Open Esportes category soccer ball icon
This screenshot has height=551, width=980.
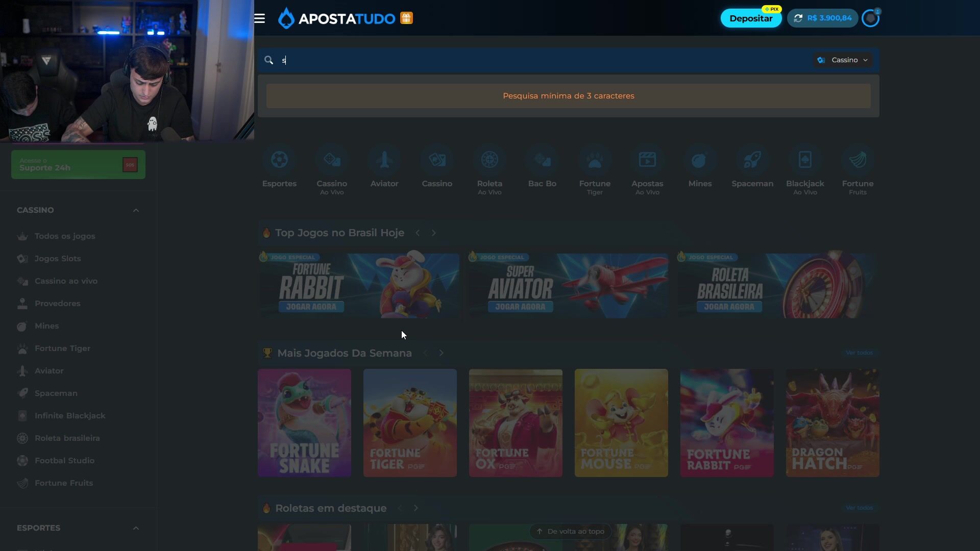tap(279, 160)
